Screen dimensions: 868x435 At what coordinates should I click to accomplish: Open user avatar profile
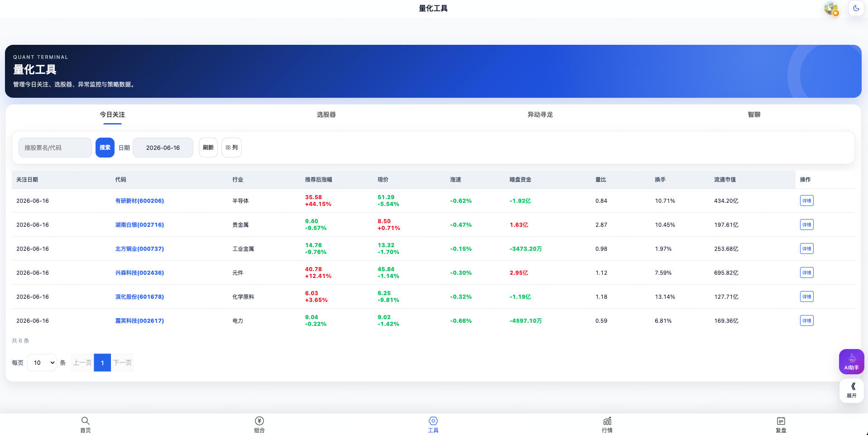831,8
